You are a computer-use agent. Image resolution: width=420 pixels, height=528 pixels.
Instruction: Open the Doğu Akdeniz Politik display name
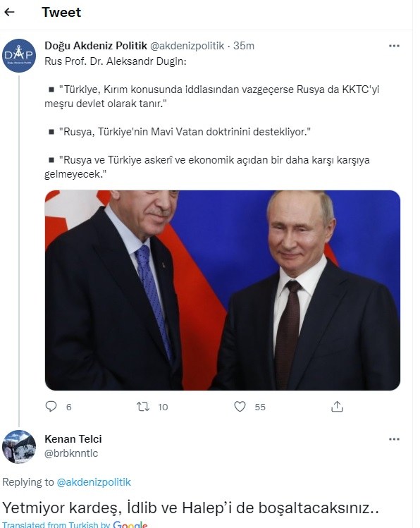tap(96, 45)
